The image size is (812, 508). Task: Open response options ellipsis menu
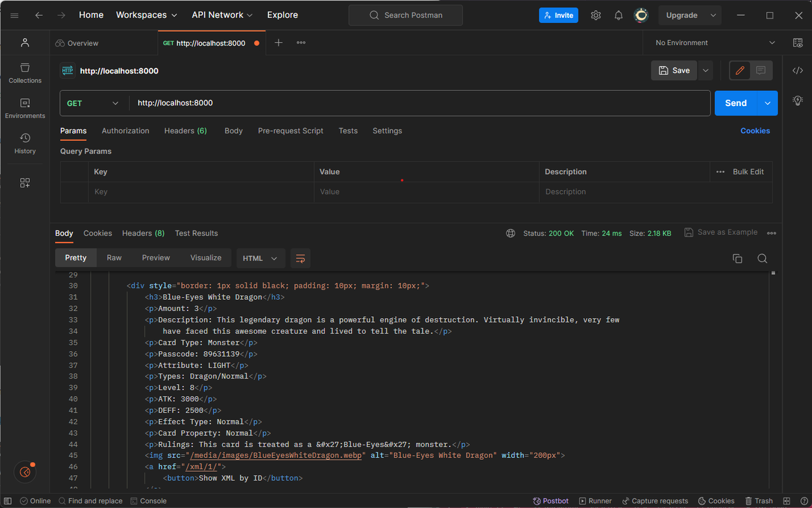771,233
